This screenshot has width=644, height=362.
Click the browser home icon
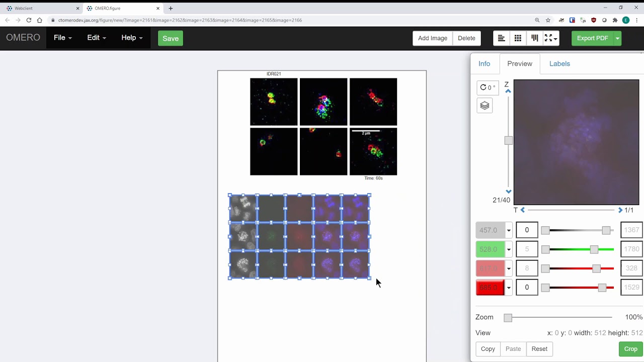tap(40, 20)
